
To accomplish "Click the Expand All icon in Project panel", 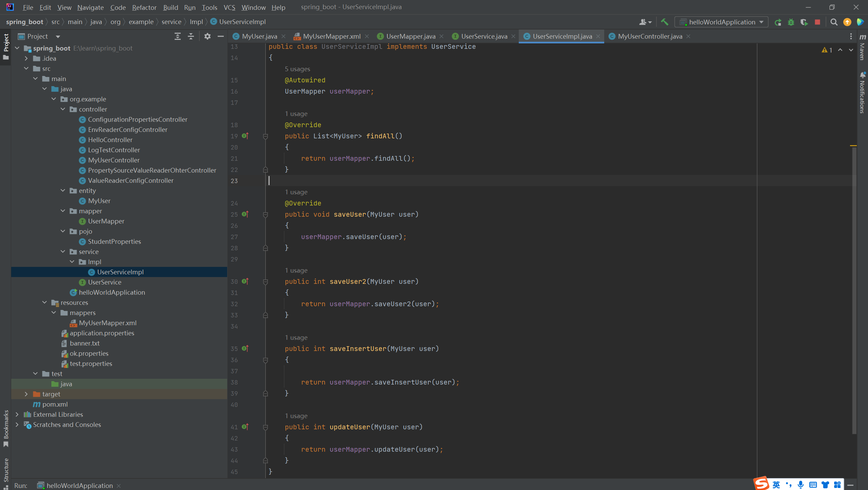I will (177, 36).
